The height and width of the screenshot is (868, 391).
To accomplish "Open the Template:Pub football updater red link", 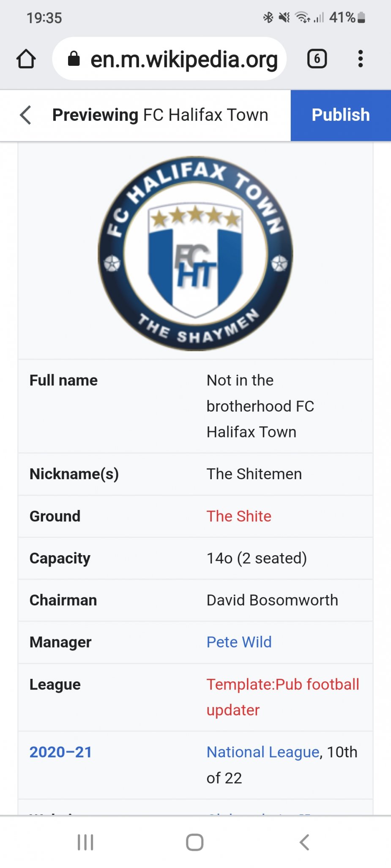I will (x=283, y=697).
